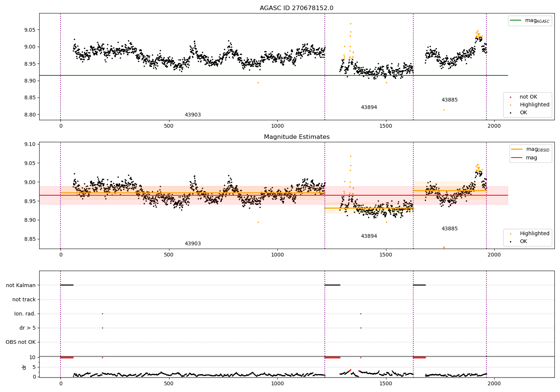Click the orange mag OBSID segment for observation 43894
The height and width of the screenshot is (392, 560).
[x=369, y=208]
